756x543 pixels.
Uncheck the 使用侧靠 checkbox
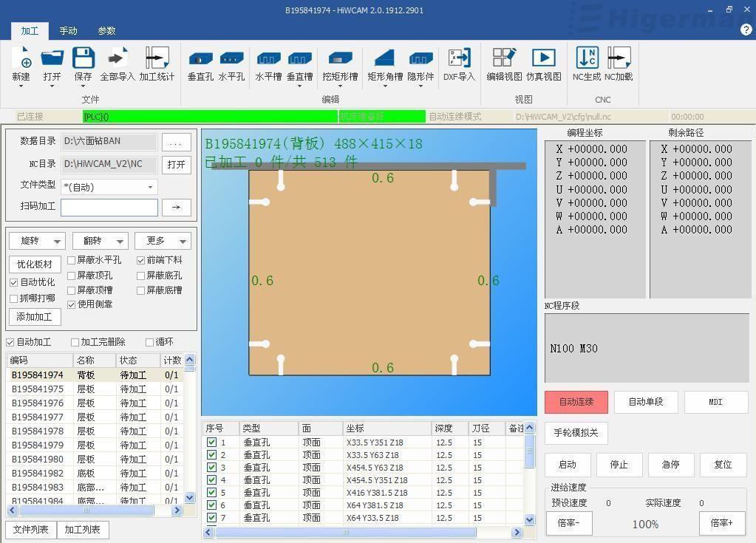point(72,304)
